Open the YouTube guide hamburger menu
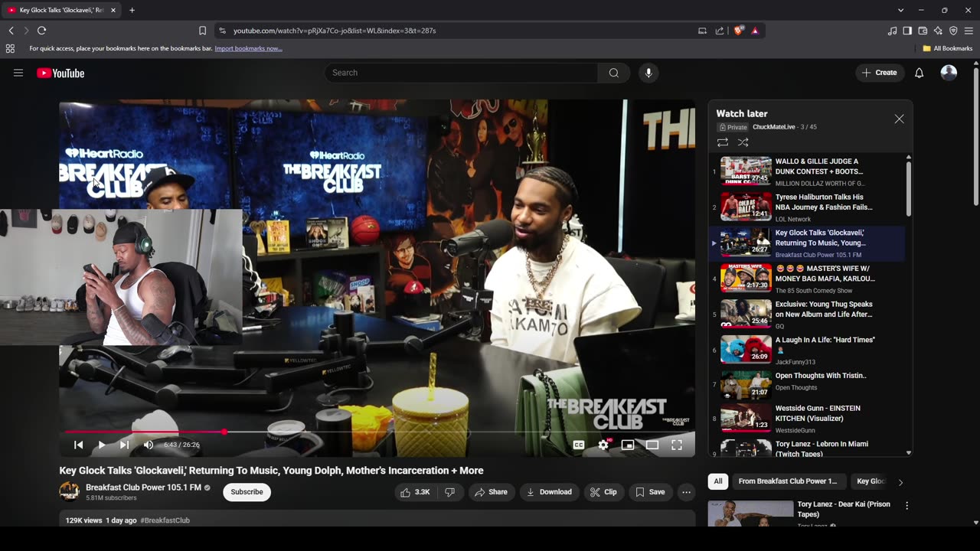Image resolution: width=980 pixels, height=551 pixels. click(x=18, y=73)
